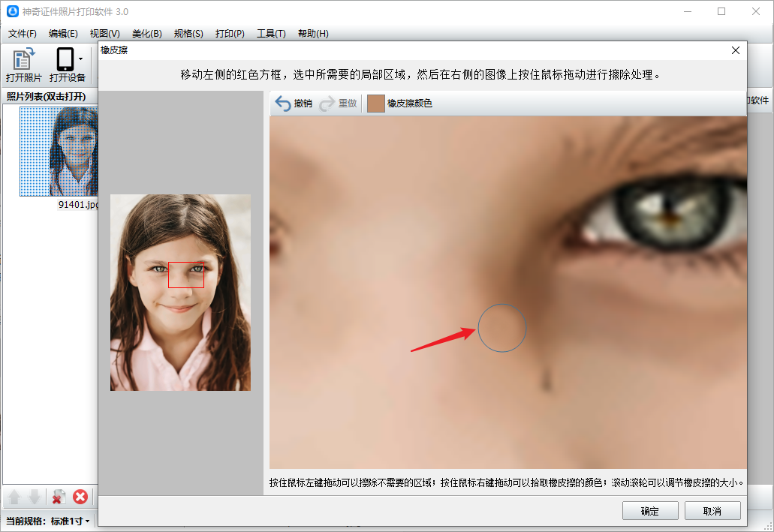
Task: Open the 文件(F) menu
Action: pyautogui.click(x=23, y=34)
